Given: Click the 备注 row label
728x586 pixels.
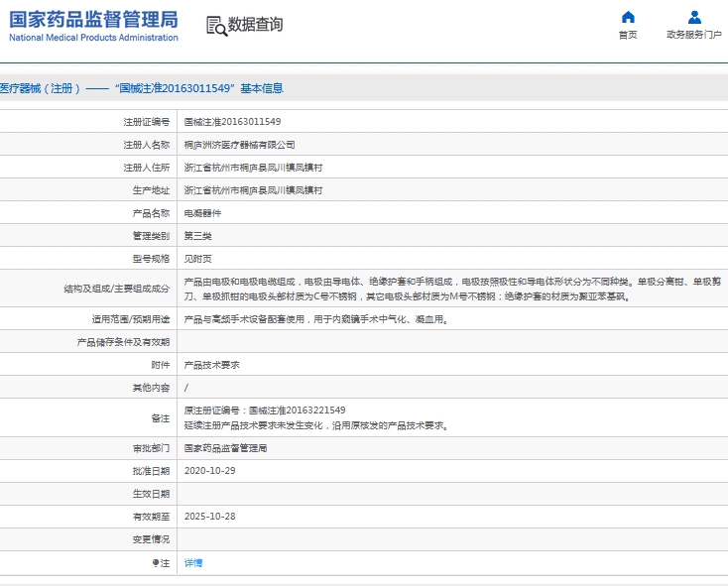Looking at the screenshot, I should 161,418.
